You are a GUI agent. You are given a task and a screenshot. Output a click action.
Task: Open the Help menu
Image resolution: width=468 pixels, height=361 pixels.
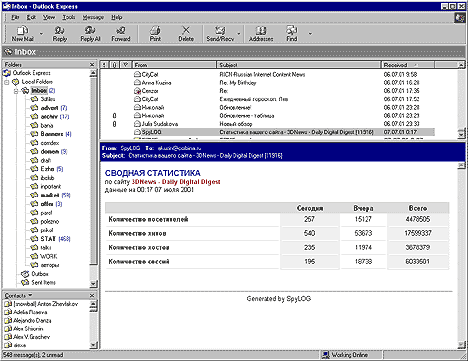point(117,17)
